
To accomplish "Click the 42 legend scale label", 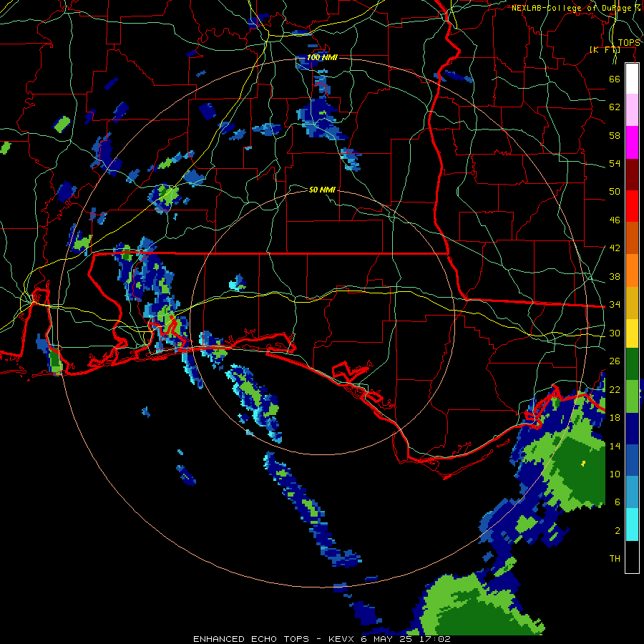I will point(615,248).
